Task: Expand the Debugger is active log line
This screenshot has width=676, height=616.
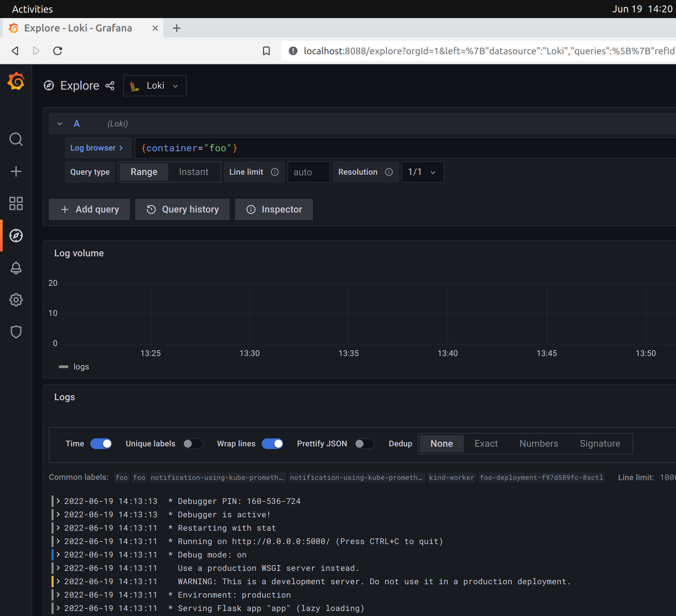Action: point(58,514)
